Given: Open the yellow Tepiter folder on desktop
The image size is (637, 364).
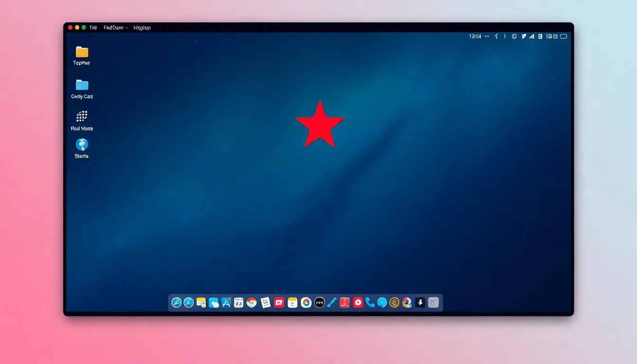Looking at the screenshot, I should tap(82, 52).
